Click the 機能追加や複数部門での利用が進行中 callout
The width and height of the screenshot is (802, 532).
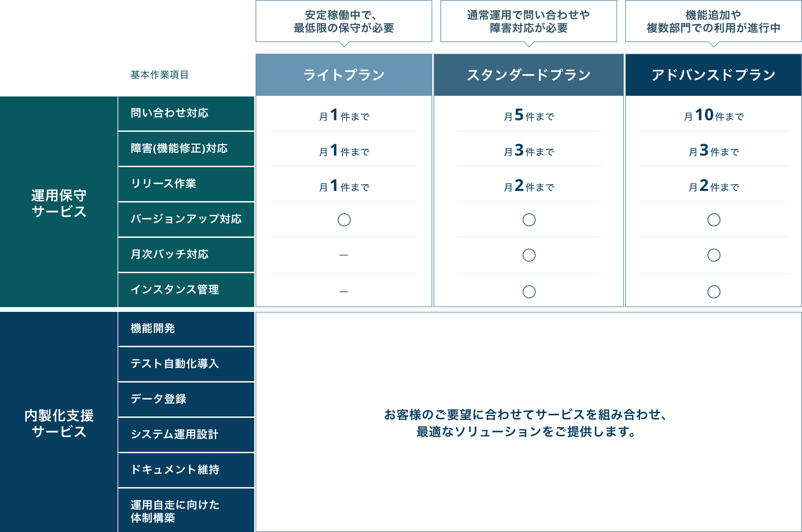tap(714, 21)
